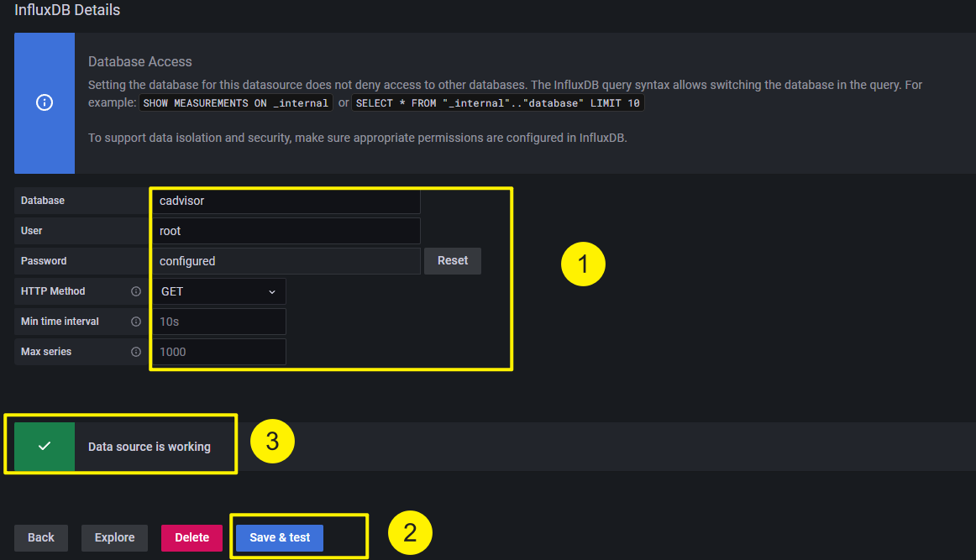
Task: Reset the configured password
Action: click(453, 261)
